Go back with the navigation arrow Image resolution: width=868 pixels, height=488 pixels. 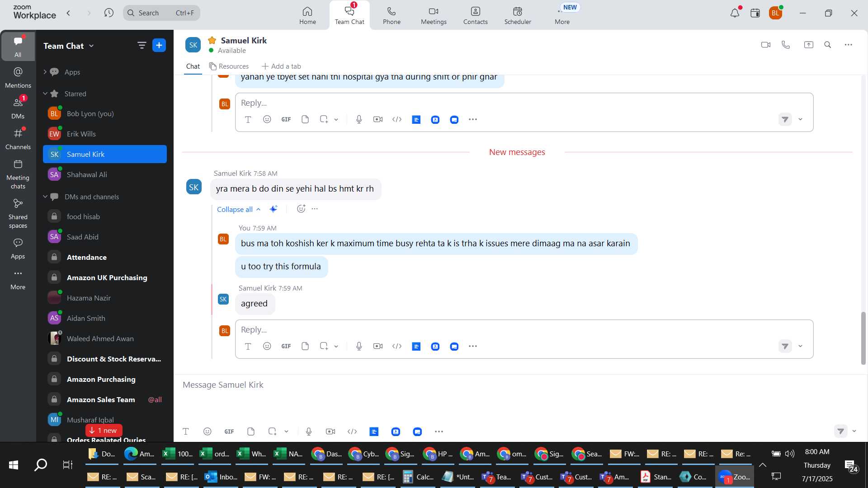click(68, 13)
